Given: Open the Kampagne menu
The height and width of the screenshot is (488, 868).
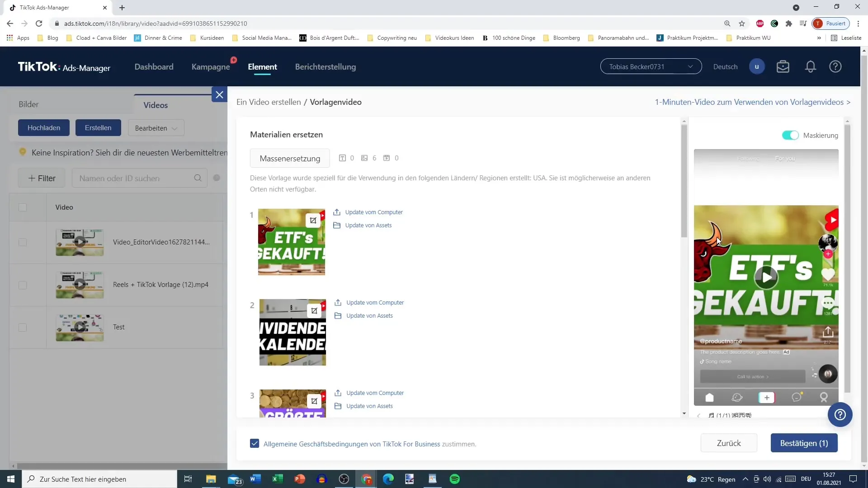Looking at the screenshot, I should tap(211, 67).
